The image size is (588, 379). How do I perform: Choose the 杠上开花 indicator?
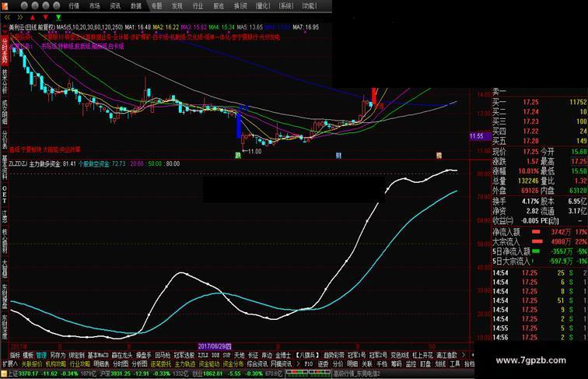tap(422, 355)
